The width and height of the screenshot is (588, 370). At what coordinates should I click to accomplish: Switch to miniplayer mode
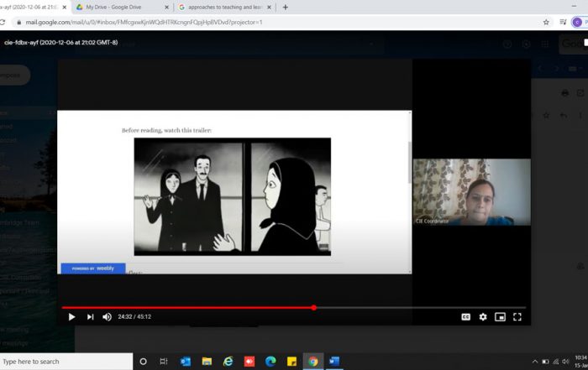click(500, 317)
